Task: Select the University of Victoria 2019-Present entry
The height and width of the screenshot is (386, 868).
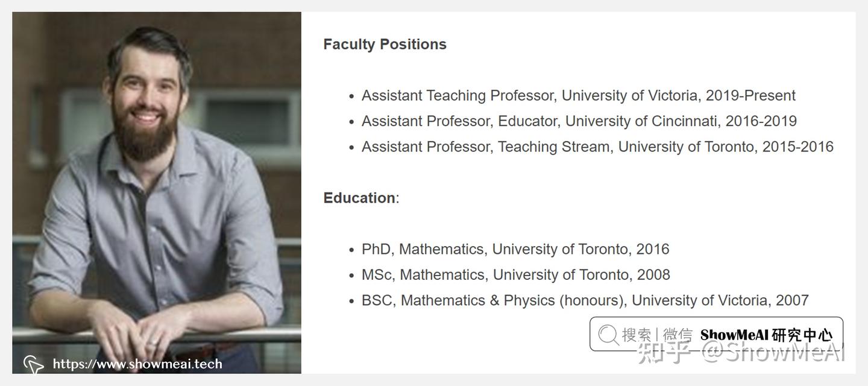Action: [x=578, y=95]
